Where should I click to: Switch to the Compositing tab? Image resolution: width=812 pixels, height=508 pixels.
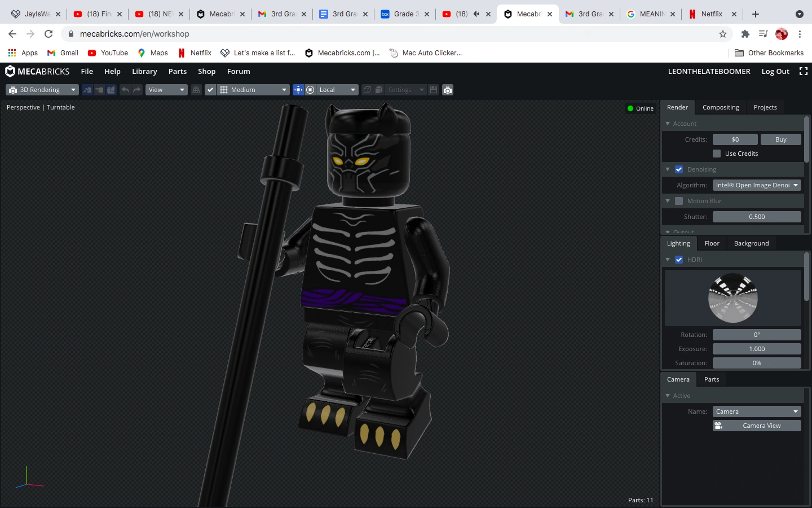point(721,107)
